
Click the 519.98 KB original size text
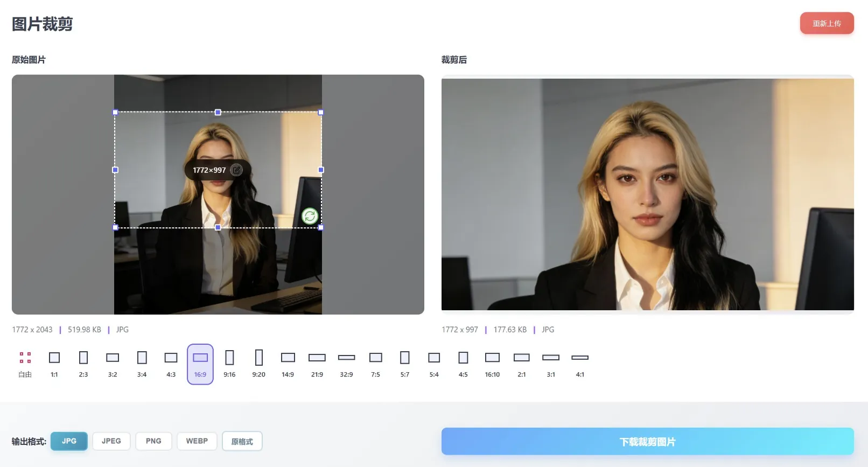[85, 330]
